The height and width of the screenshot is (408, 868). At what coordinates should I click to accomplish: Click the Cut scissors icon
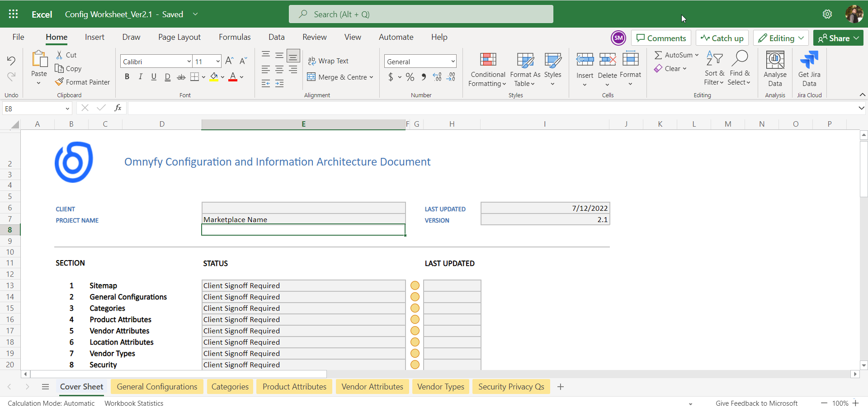pos(59,55)
